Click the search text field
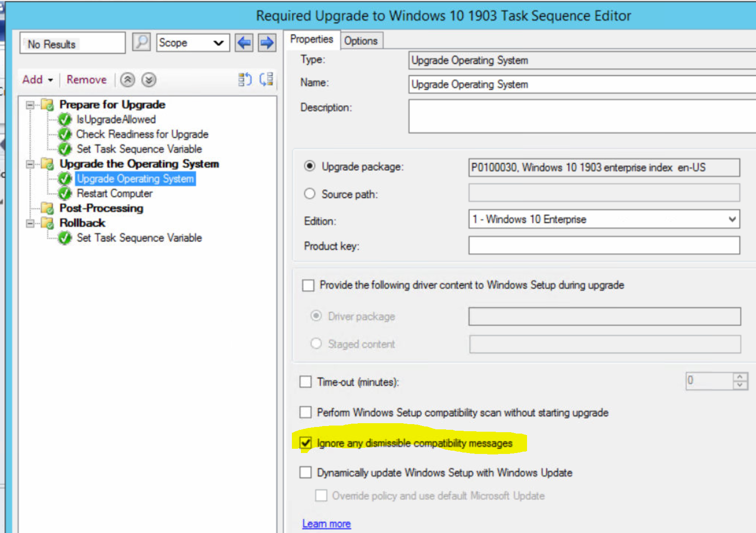Viewport: 756px width, 533px height. [x=72, y=43]
